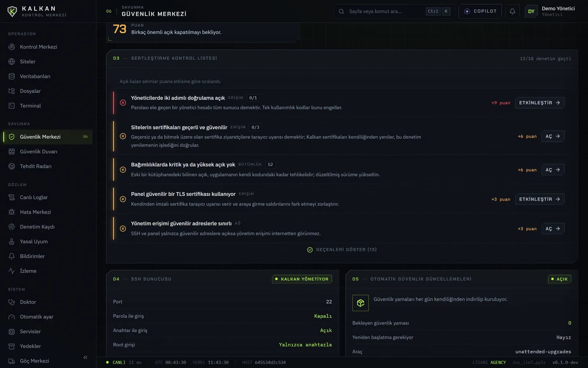Click Etkinleştir for two-step verification
The height and width of the screenshot is (368, 588).
(539, 103)
